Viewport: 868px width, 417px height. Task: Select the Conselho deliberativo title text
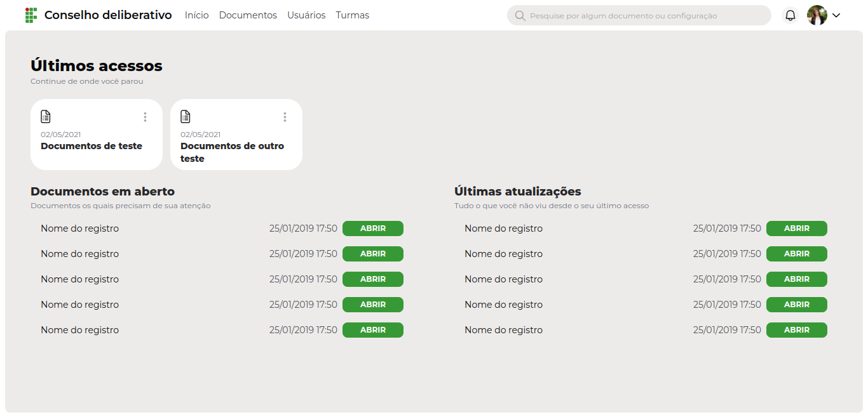point(108,15)
